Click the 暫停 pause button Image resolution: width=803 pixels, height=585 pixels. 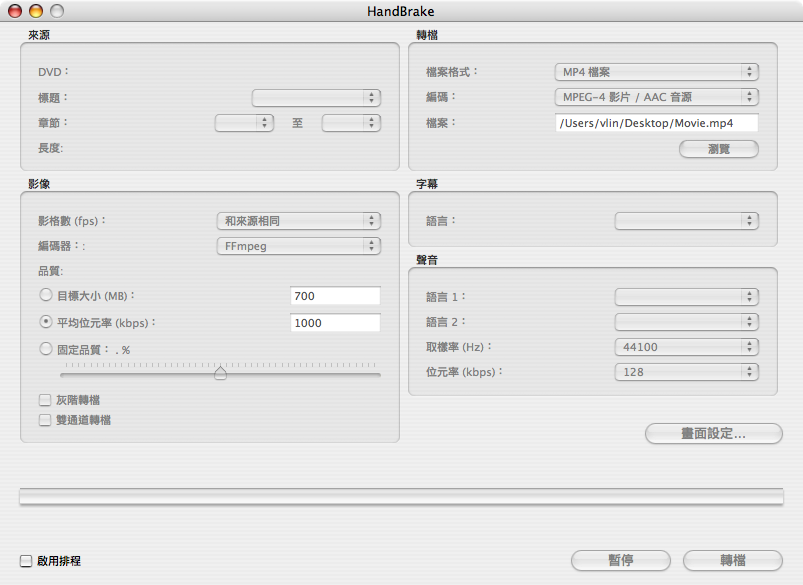tap(621, 560)
